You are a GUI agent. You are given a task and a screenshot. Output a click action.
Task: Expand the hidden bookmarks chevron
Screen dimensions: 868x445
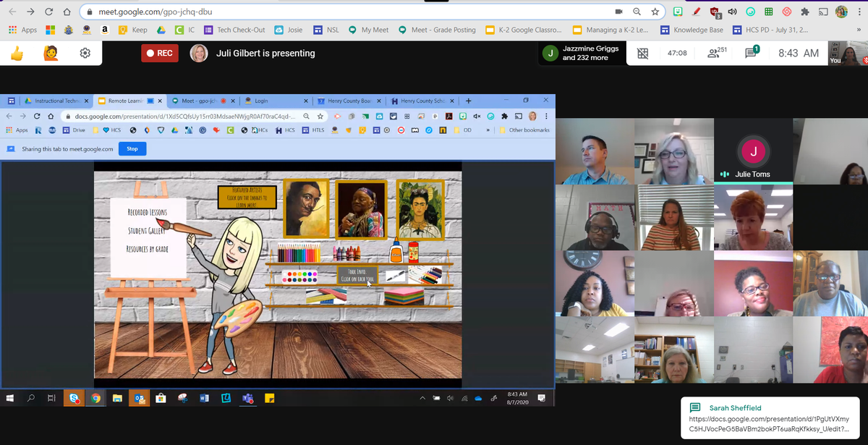point(859,30)
